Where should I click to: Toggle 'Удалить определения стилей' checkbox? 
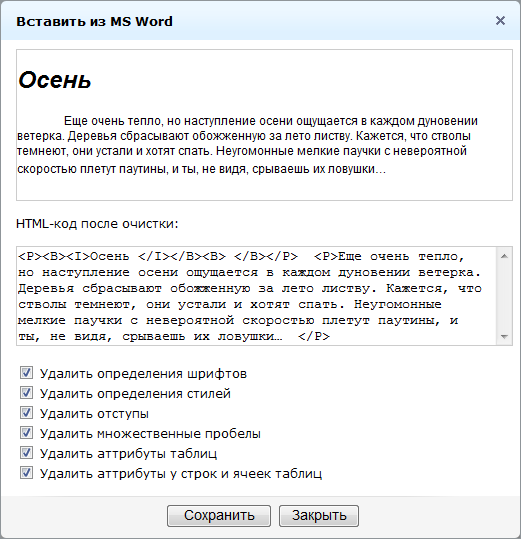(26, 393)
